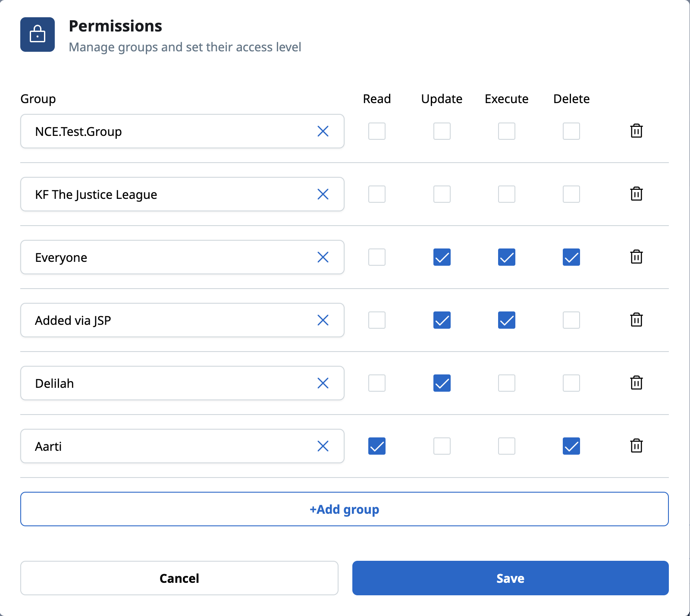Screen dimensions: 690x616
Task: Click the +Add group button
Action: [345, 509]
